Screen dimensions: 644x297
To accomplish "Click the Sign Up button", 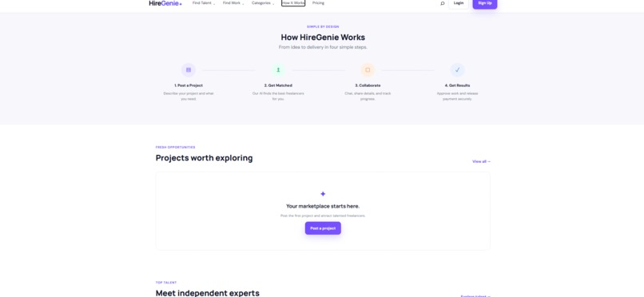I will (485, 3).
